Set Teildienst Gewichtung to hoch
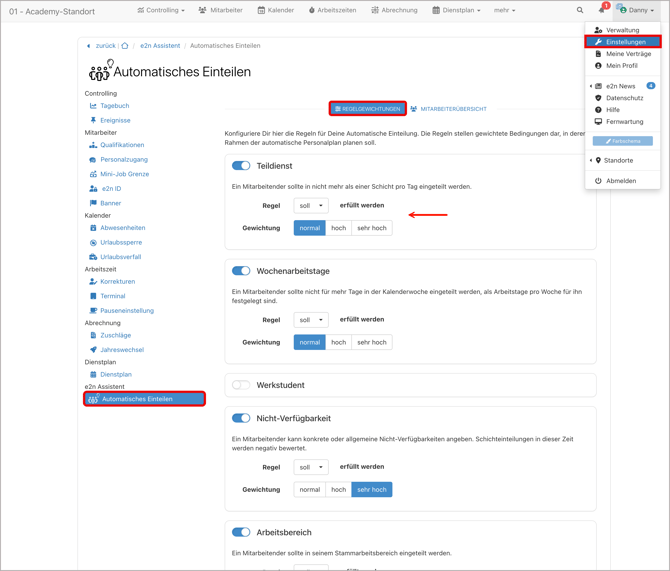670x571 pixels. point(338,228)
